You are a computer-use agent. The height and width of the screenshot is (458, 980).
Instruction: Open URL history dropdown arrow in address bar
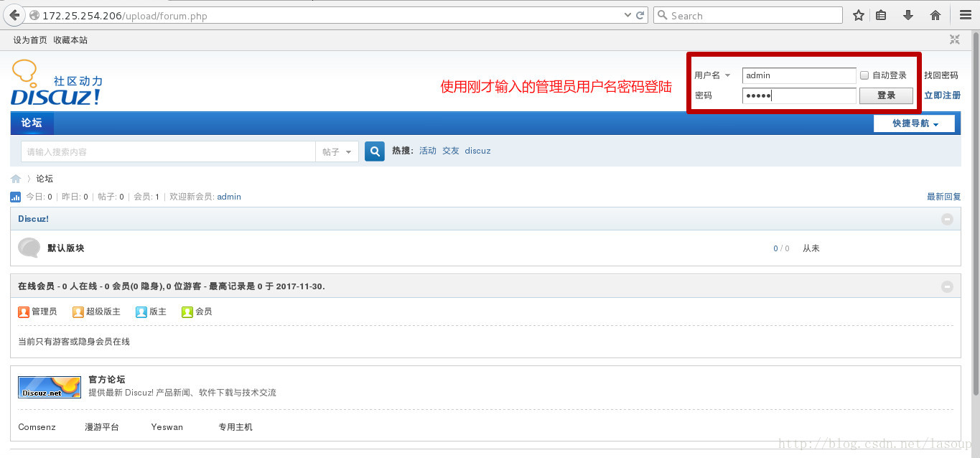(x=627, y=15)
